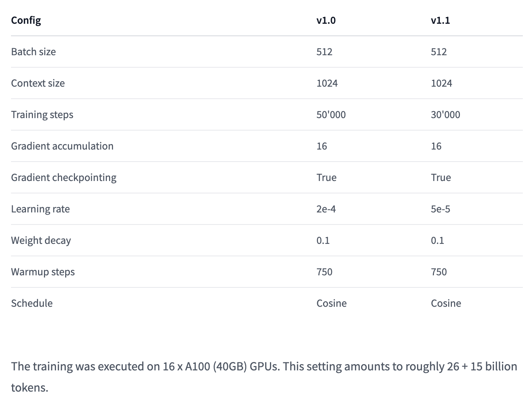
Task: Click the Gradient accumulation row label
Action: tap(62, 146)
